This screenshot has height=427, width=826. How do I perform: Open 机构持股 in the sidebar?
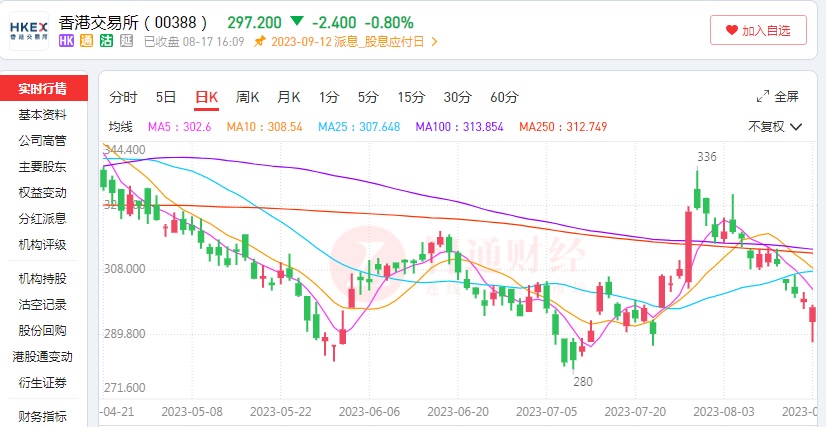point(43,279)
